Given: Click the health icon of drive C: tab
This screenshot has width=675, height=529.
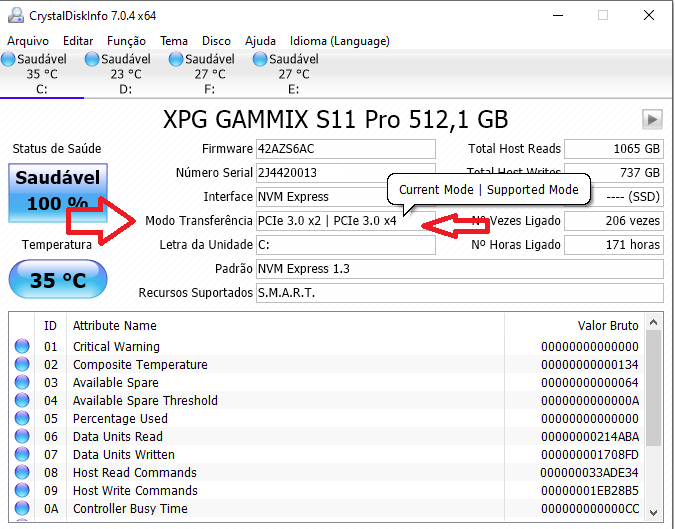Looking at the screenshot, I should pos(8,59).
